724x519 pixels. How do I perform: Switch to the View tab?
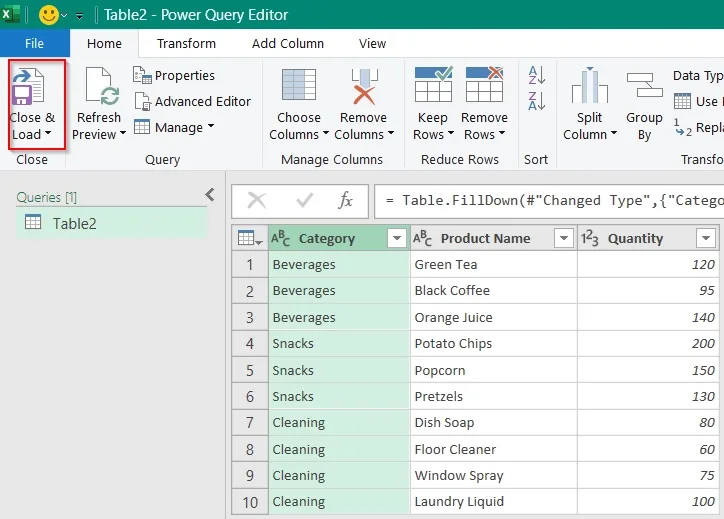372,43
